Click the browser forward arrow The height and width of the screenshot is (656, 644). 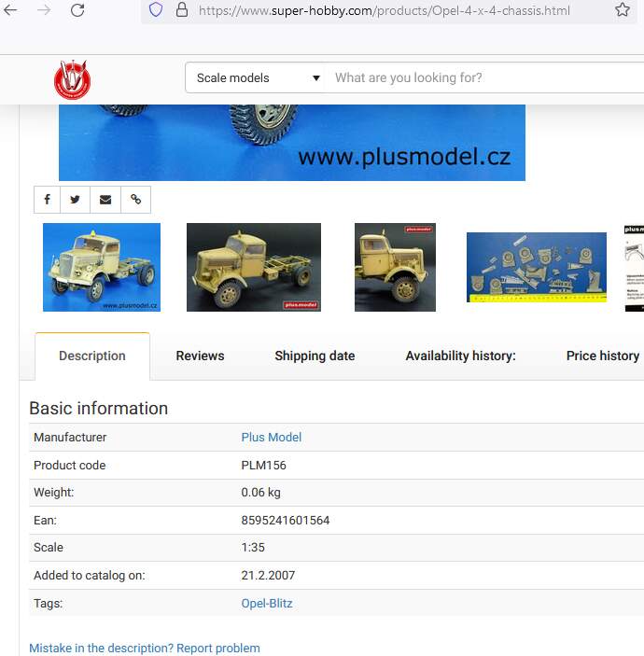(x=44, y=9)
